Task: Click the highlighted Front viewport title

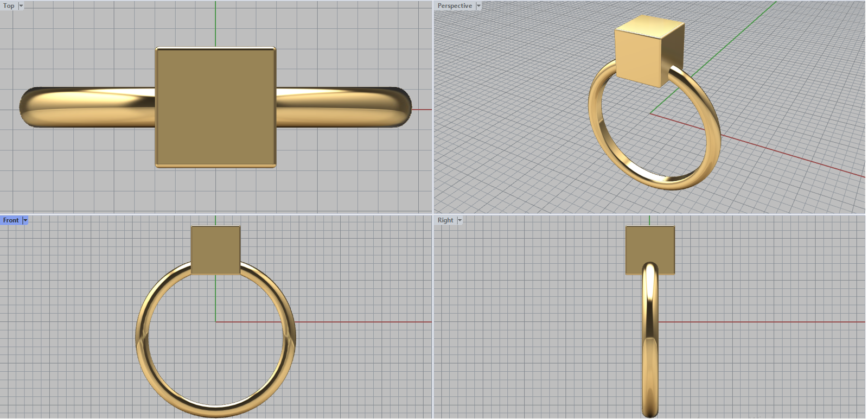Action: 10,220
